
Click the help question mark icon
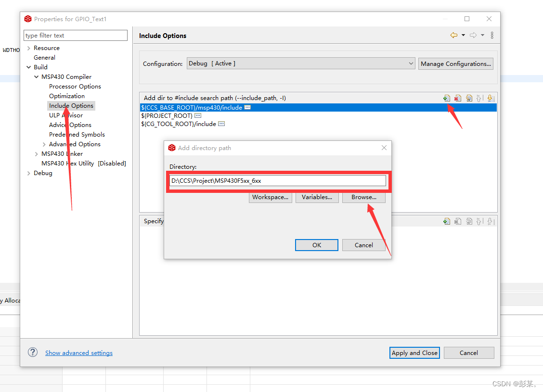[33, 352]
